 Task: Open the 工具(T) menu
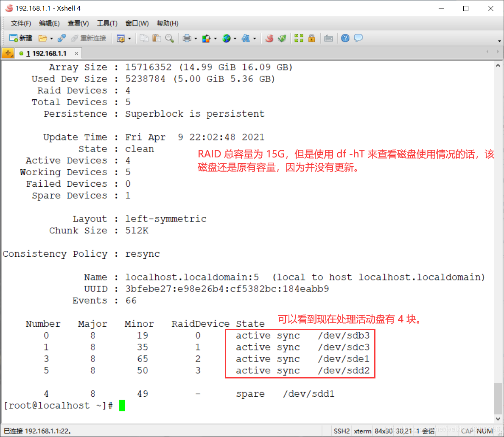tap(107, 23)
